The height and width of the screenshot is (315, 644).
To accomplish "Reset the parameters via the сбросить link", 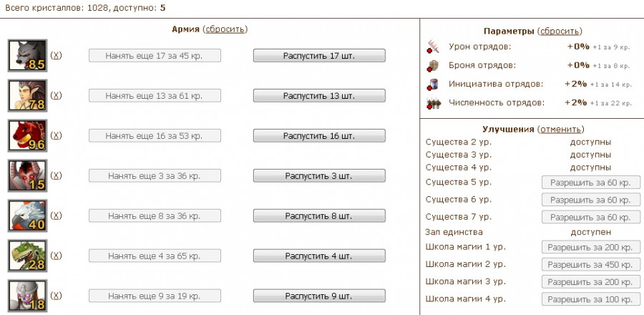I will pyautogui.click(x=560, y=31).
